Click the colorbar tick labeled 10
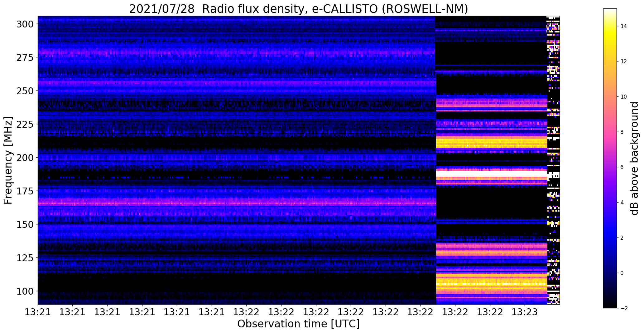The width and height of the screenshot is (644, 333). point(624,97)
